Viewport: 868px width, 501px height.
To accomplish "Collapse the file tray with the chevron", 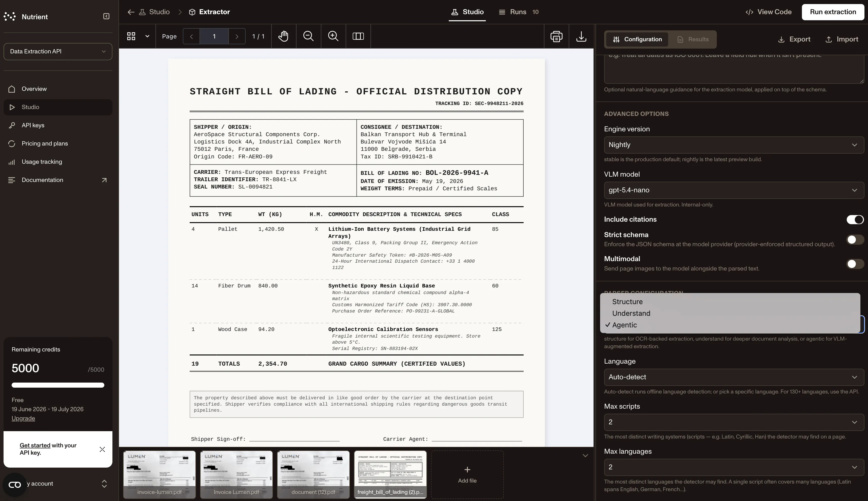I will point(585,455).
